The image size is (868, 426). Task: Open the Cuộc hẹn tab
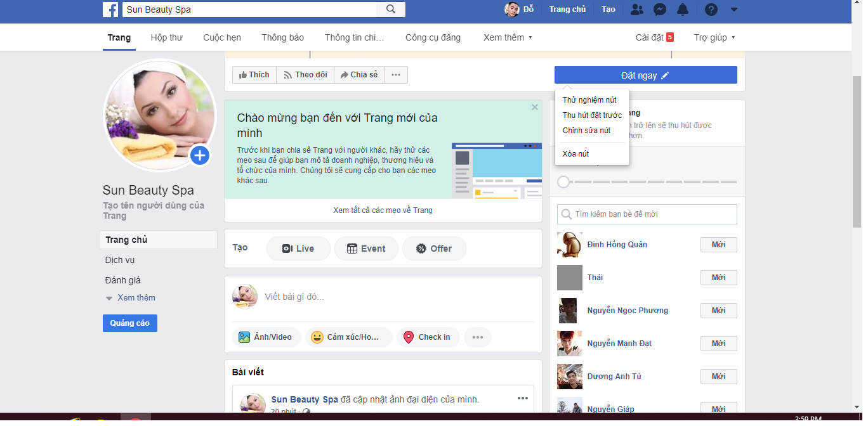222,37
